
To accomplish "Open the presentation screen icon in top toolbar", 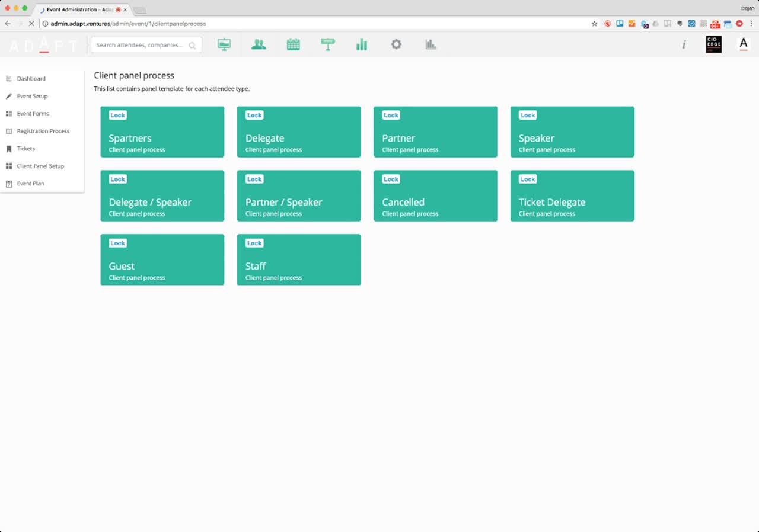I will (x=224, y=44).
